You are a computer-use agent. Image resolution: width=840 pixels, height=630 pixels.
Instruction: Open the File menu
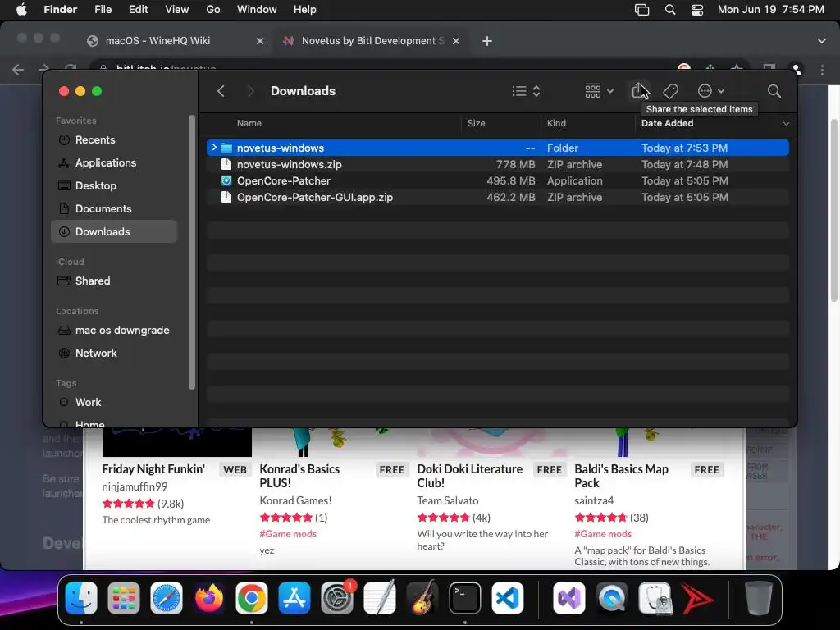pos(103,10)
